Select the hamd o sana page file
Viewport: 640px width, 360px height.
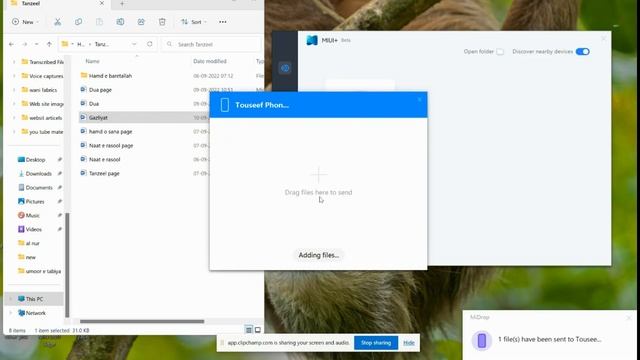110,131
